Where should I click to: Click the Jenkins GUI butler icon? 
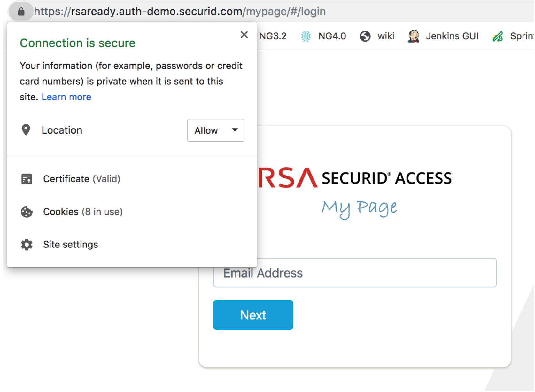(414, 36)
